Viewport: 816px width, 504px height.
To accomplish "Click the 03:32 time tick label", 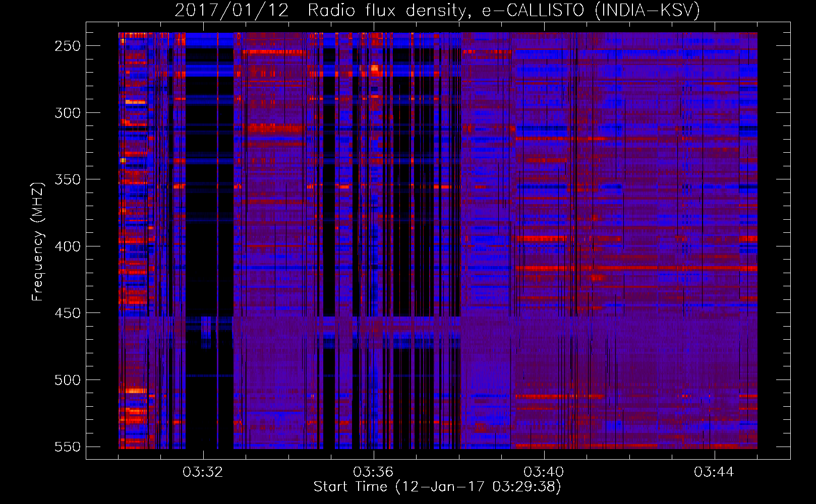I will (203, 472).
